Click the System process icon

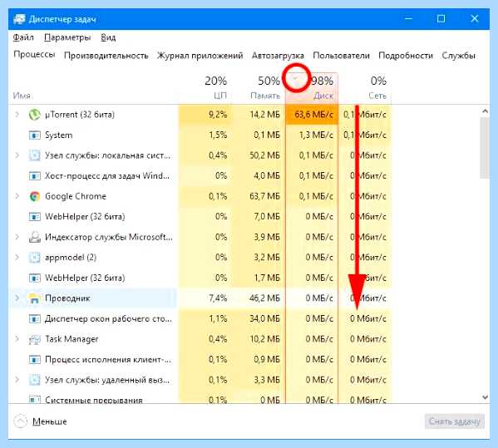pos(34,135)
